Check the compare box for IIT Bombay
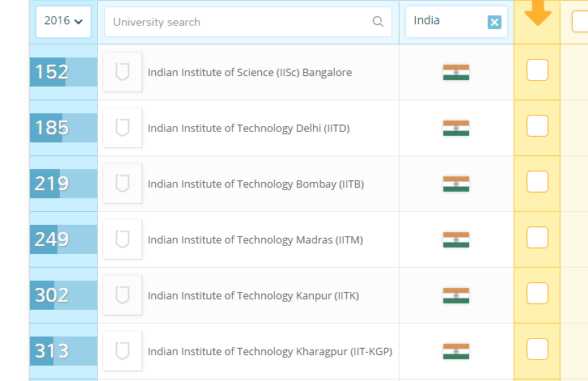The height and width of the screenshot is (381, 588). pyautogui.click(x=537, y=181)
